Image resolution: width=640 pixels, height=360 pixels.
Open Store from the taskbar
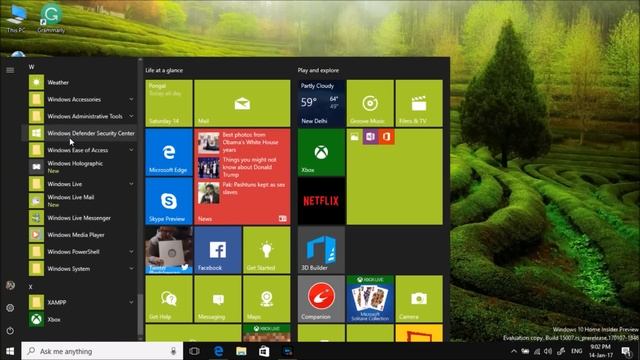(x=264, y=351)
